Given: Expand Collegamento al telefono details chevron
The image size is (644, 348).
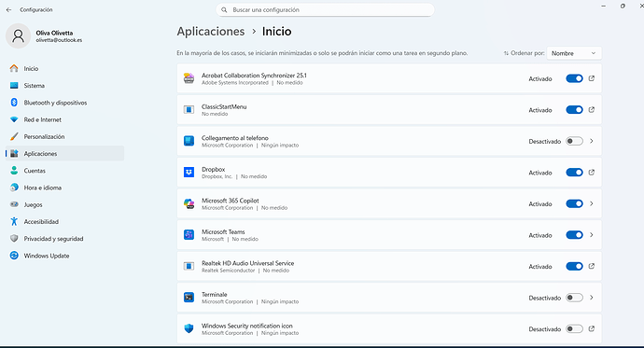Looking at the screenshot, I should click(592, 141).
